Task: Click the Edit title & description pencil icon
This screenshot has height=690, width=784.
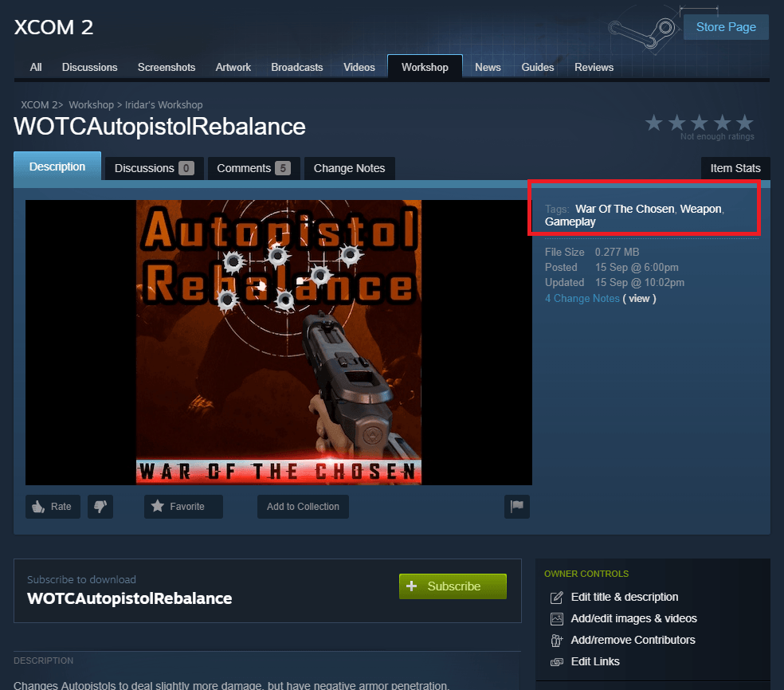Action: 556,598
